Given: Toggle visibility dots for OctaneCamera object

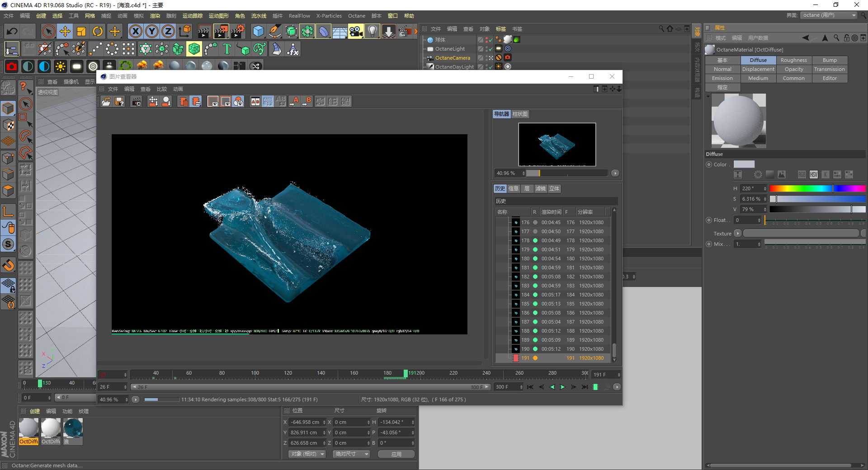Looking at the screenshot, I should click(x=486, y=58).
